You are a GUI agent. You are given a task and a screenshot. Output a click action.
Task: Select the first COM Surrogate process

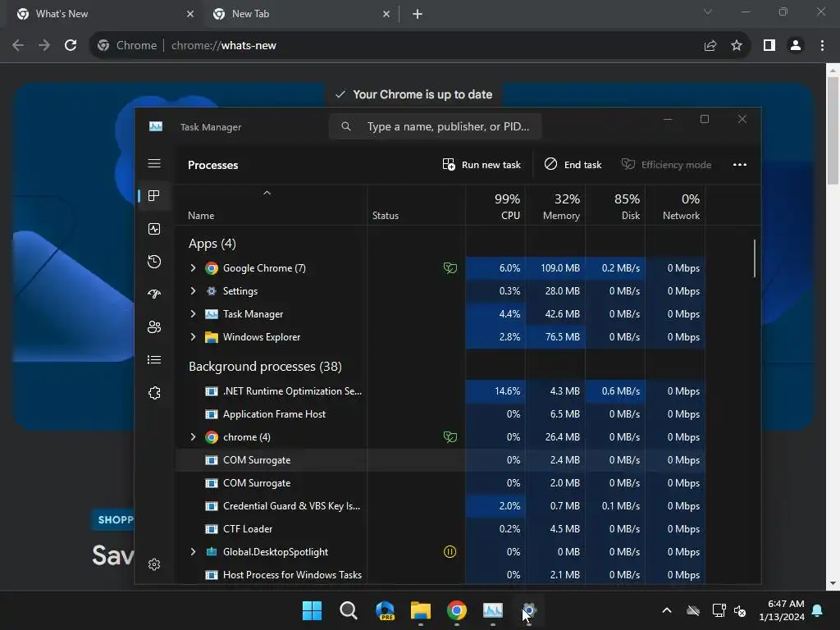point(440,460)
